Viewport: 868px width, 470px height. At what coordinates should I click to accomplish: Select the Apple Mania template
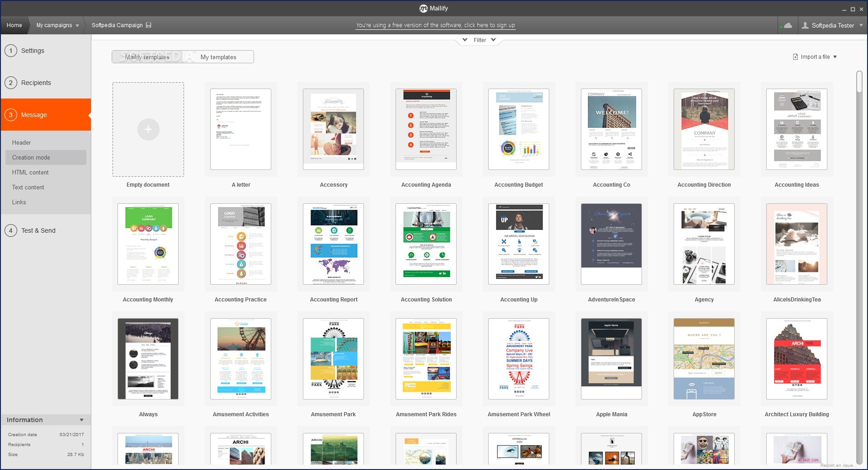coord(611,359)
